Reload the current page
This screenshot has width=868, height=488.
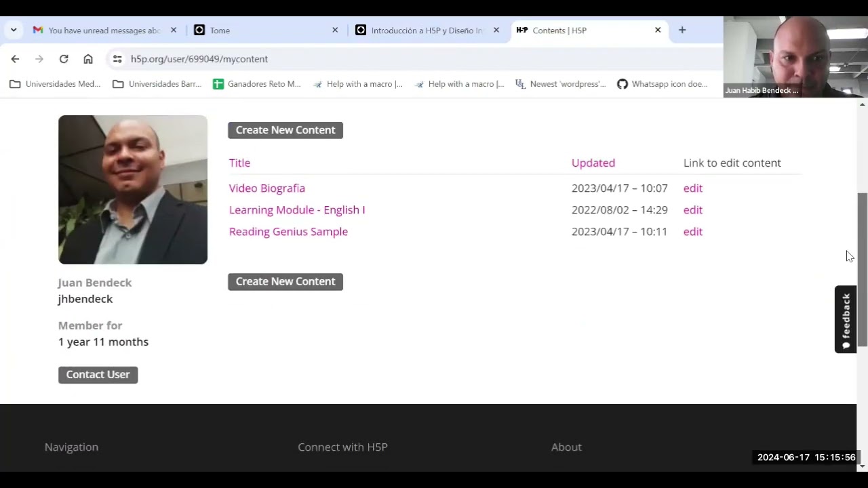point(64,59)
